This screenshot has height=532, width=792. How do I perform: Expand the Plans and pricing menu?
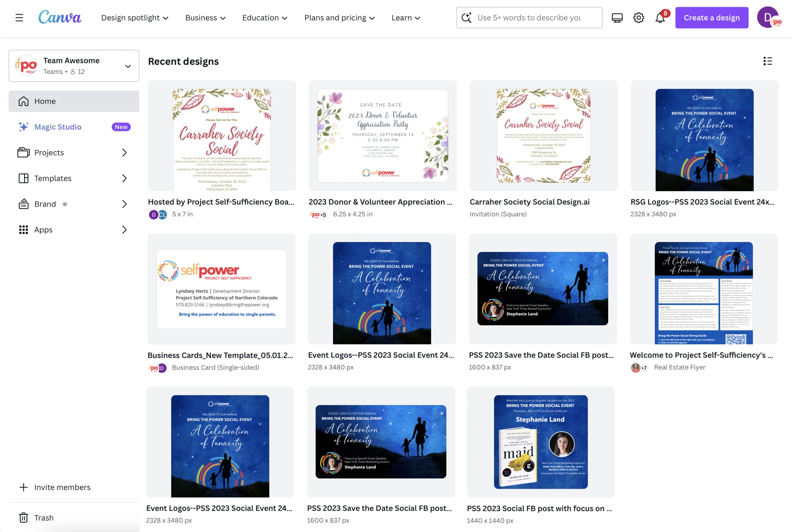(339, 18)
